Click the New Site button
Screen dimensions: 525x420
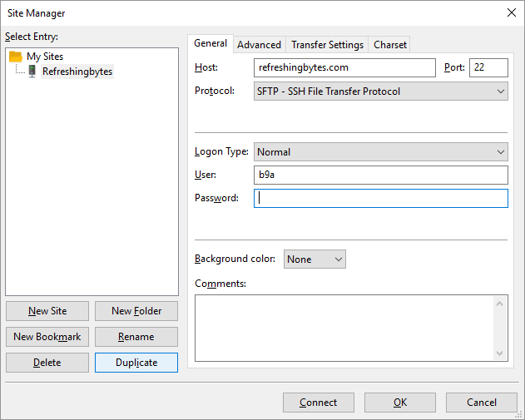point(47,311)
